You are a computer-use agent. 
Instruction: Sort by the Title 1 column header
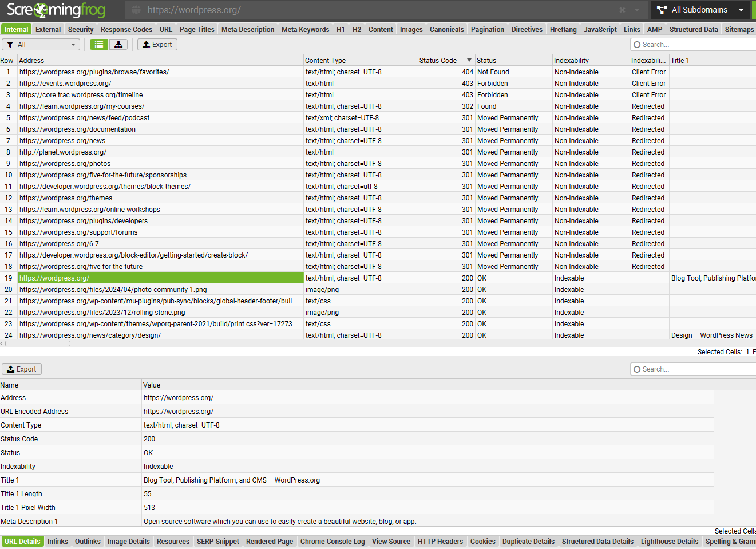point(713,60)
